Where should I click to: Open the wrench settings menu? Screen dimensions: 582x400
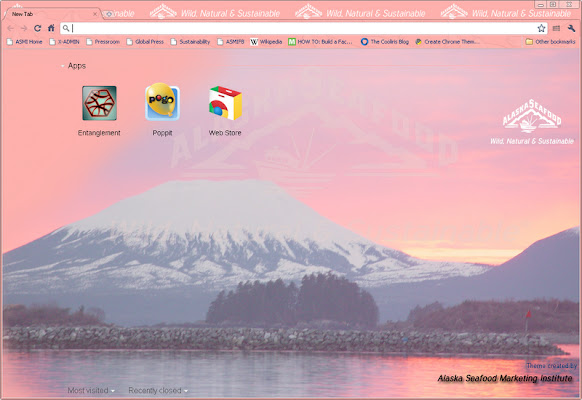pos(571,28)
